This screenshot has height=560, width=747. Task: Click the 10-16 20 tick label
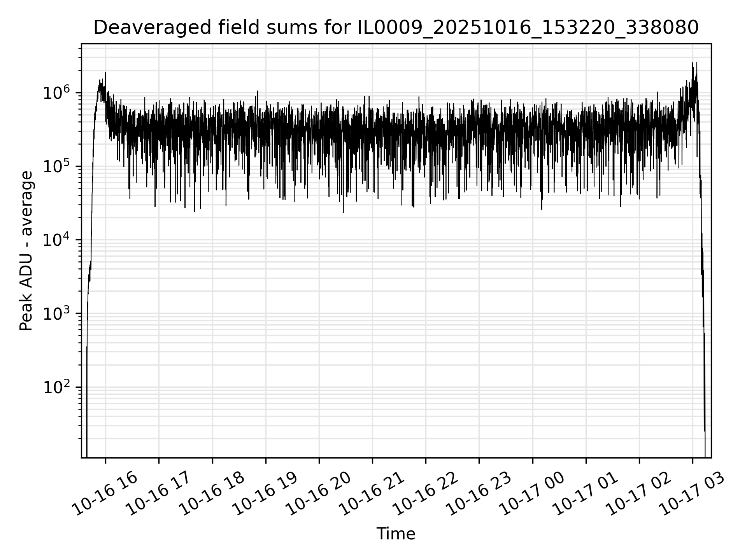pyautogui.click(x=319, y=494)
